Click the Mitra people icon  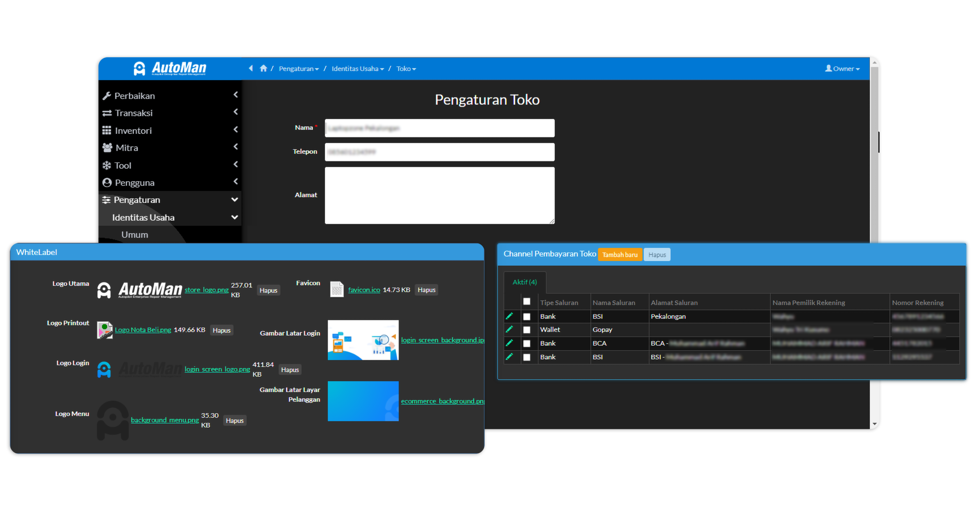(107, 147)
